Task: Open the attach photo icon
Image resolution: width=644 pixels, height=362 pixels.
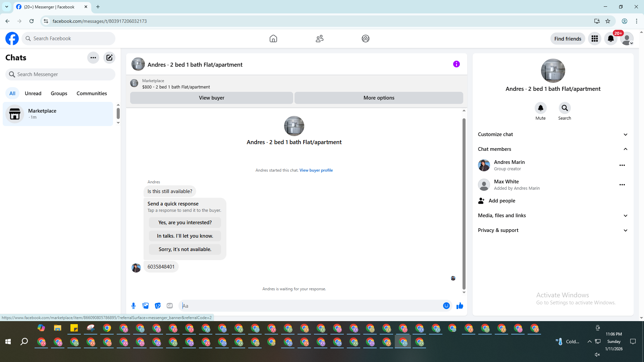Action: (146, 306)
